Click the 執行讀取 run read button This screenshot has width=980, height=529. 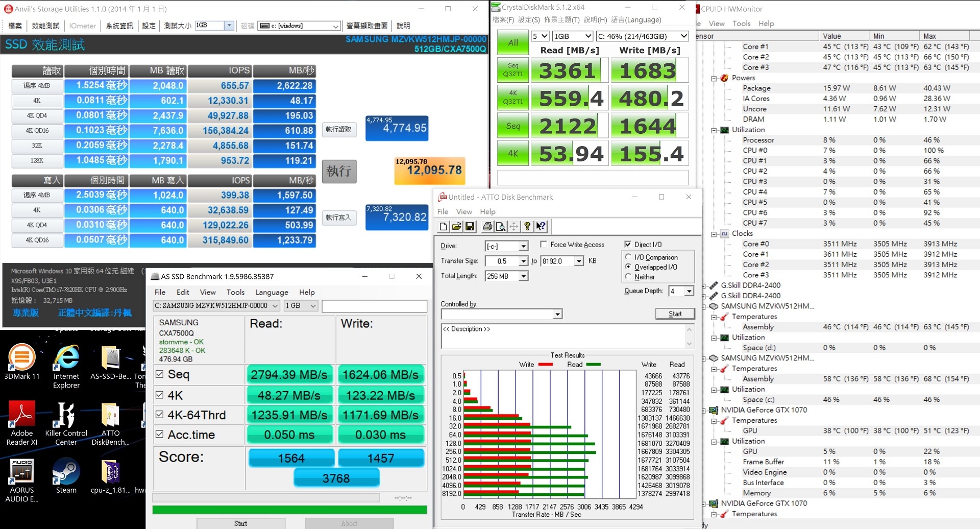(339, 130)
